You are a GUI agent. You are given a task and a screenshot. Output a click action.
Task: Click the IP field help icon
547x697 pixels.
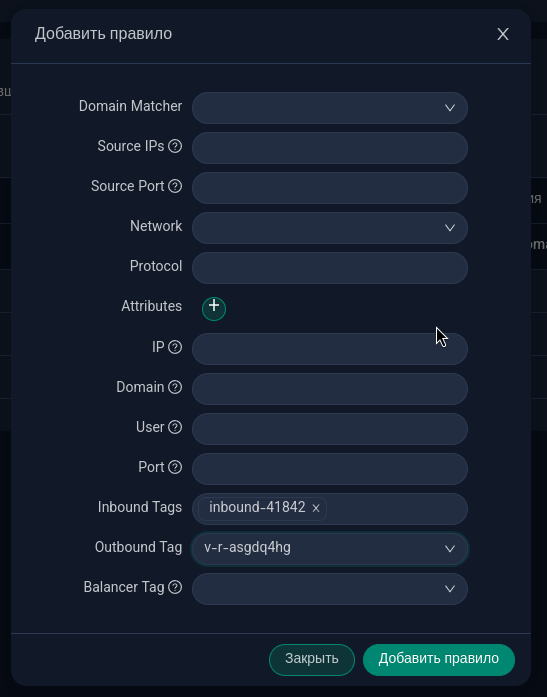click(175, 347)
